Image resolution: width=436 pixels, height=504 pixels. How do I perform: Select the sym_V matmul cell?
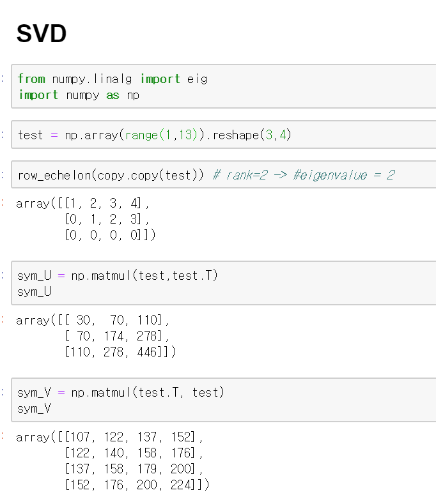[x=224, y=400]
